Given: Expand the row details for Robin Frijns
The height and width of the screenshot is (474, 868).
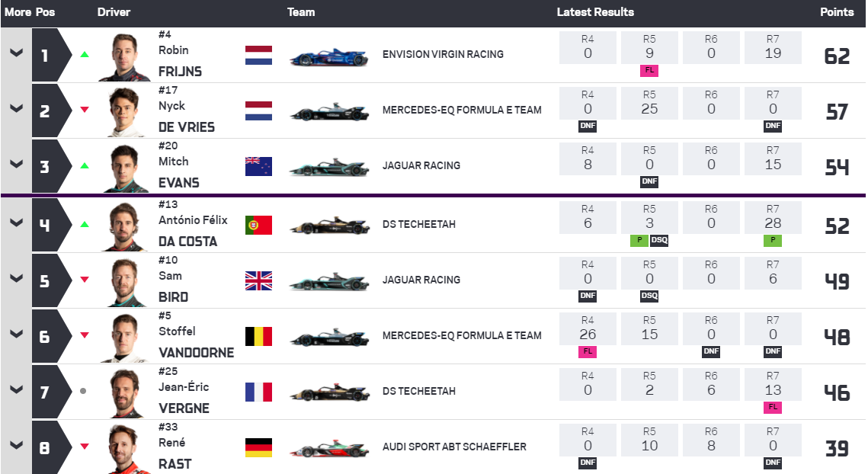Looking at the screenshot, I should click(x=17, y=53).
